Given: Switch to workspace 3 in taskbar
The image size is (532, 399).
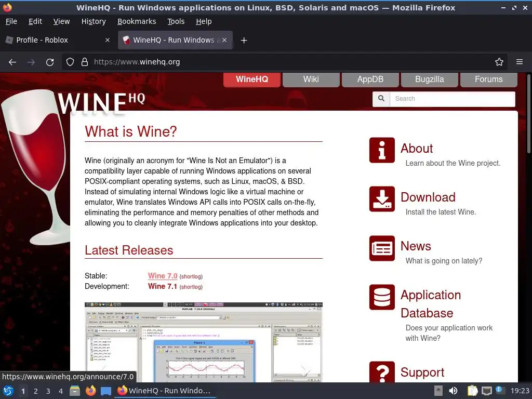Looking at the screenshot, I should click(48, 391).
